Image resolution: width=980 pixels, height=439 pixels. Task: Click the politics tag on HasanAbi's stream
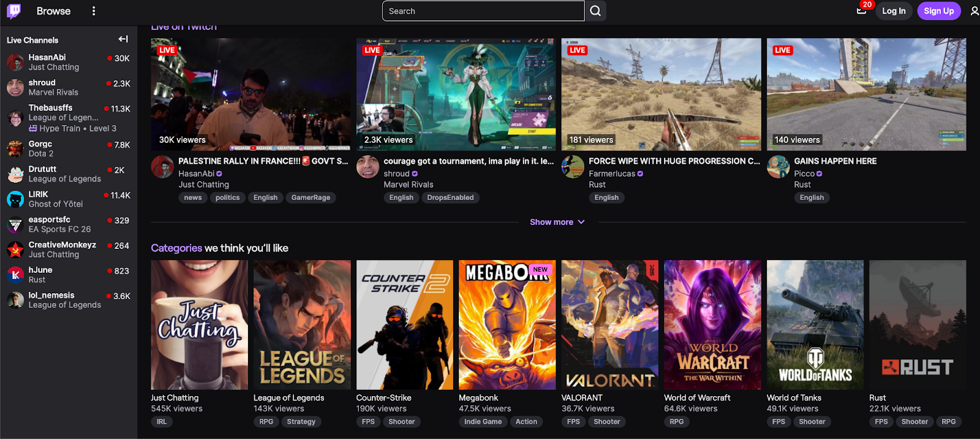point(227,197)
